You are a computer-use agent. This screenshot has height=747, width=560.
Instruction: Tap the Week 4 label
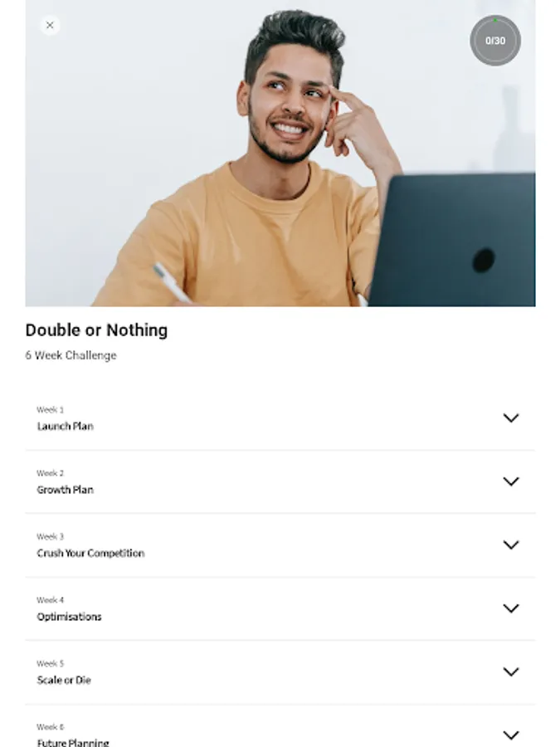click(50, 600)
